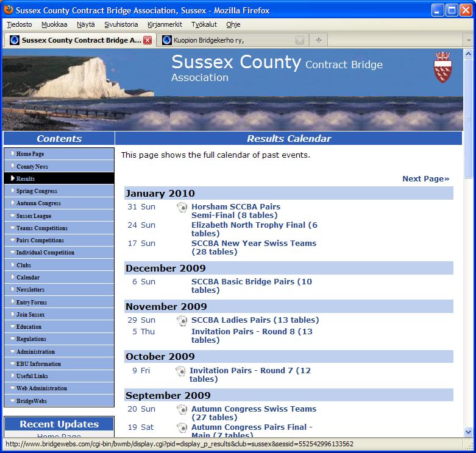Open SCCBA New Year Swiss Teams results
Viewport: 476px width, 453px height.
pos(254,247)
